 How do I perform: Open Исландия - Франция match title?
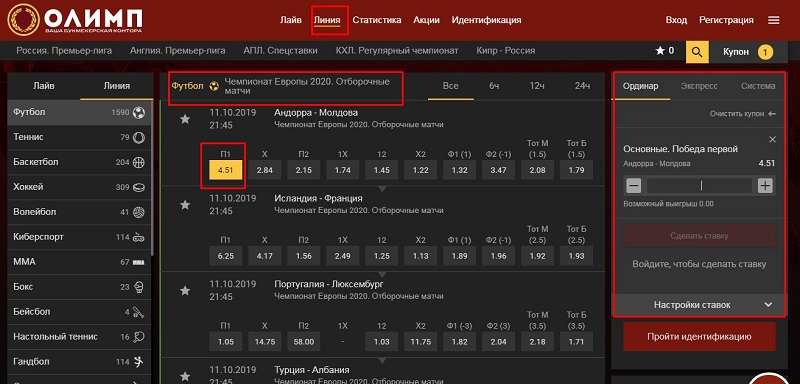click(x=318, y=198)
